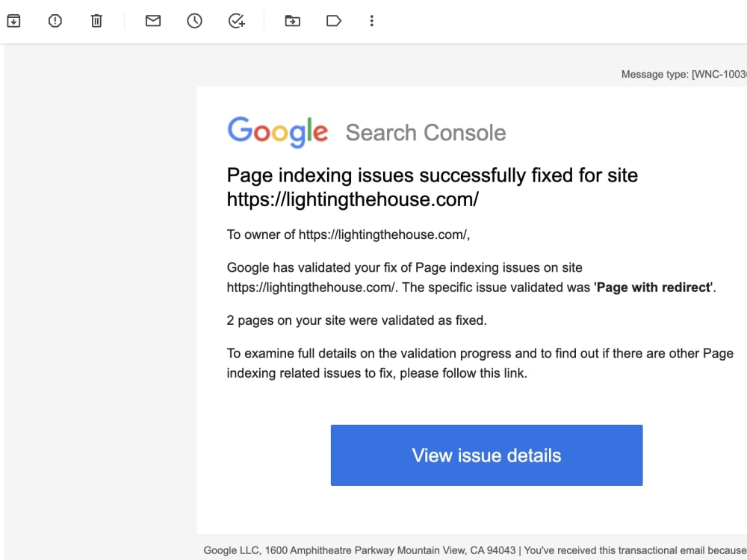The width and height of the screenshot is (747, 560).
Task: Click the View issue details button
Action: (486, 455)
